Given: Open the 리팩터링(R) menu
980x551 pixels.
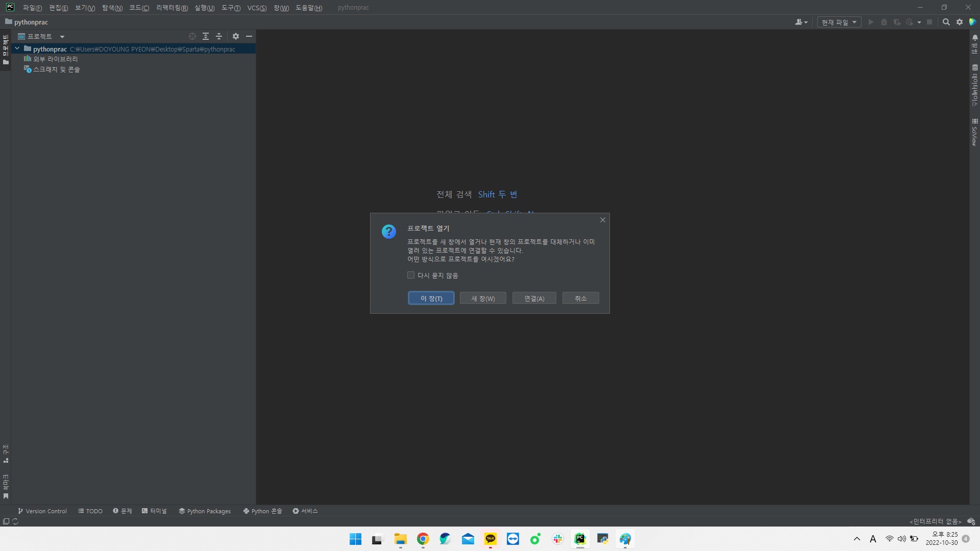Looking at the screenshot, I should [x=172, y=8].
